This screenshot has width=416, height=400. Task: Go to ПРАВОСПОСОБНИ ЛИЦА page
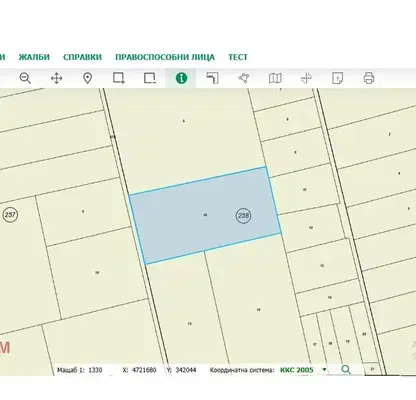coord(165,57)
